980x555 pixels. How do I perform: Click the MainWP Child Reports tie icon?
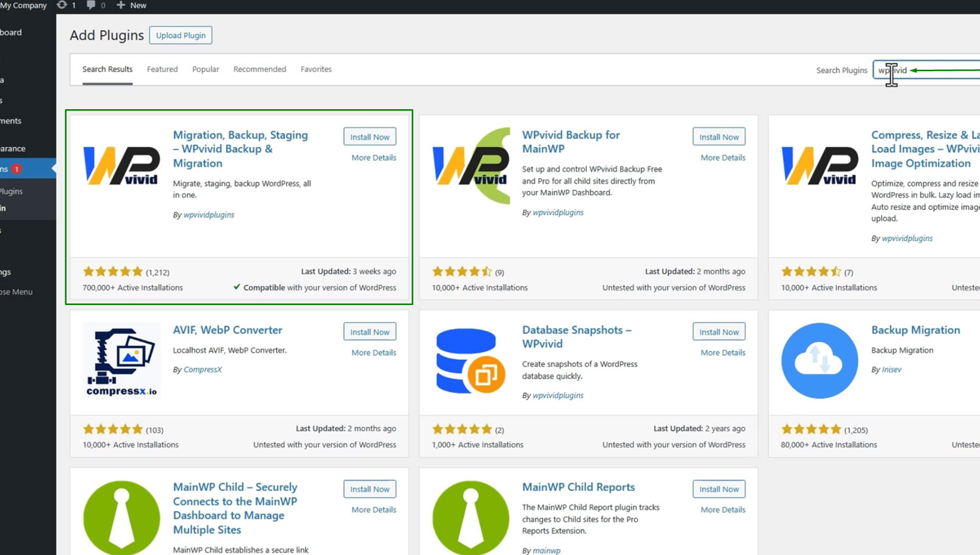pos(470,517)
